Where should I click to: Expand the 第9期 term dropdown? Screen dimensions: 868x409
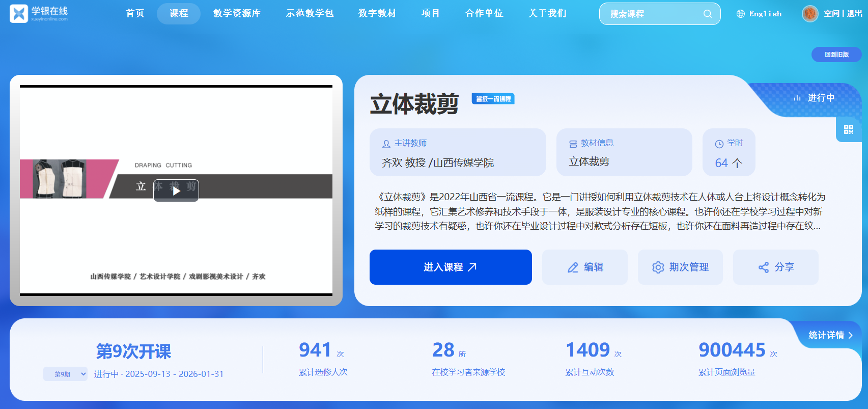pyautogui.click(x=65, y=374)
